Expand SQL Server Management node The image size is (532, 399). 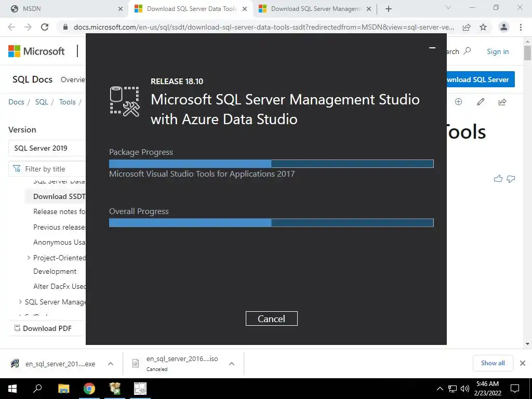(x=20, y=302)
